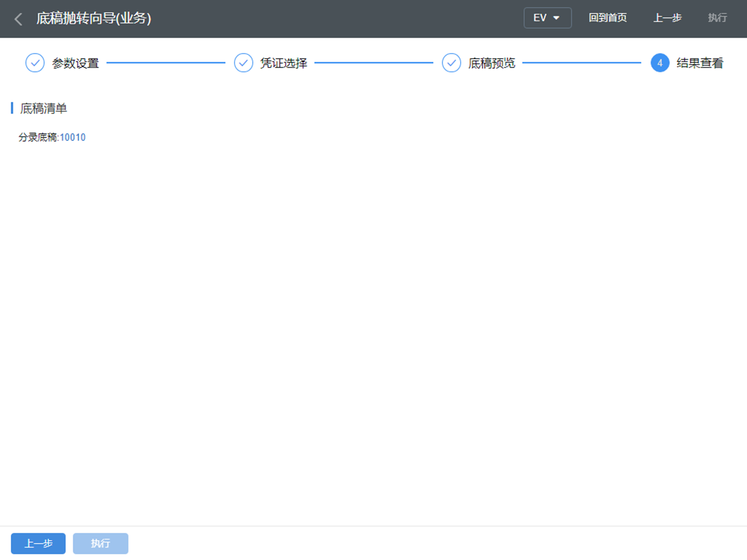Image resolution: width=747 pixels, height=560 pixels.
Task: Go to the 参数设置 step label
Action: [x=75, y=63]
